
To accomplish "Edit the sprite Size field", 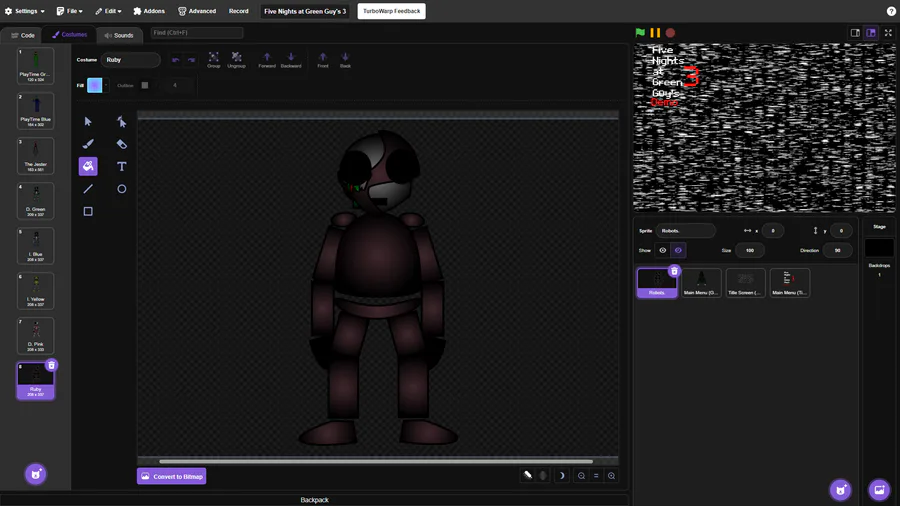I will [750, 250].
